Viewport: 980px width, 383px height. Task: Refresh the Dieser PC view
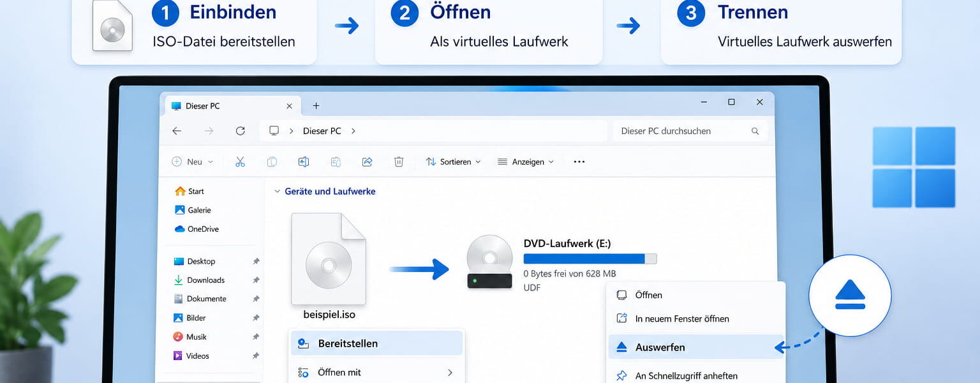[x=241, y=131]
